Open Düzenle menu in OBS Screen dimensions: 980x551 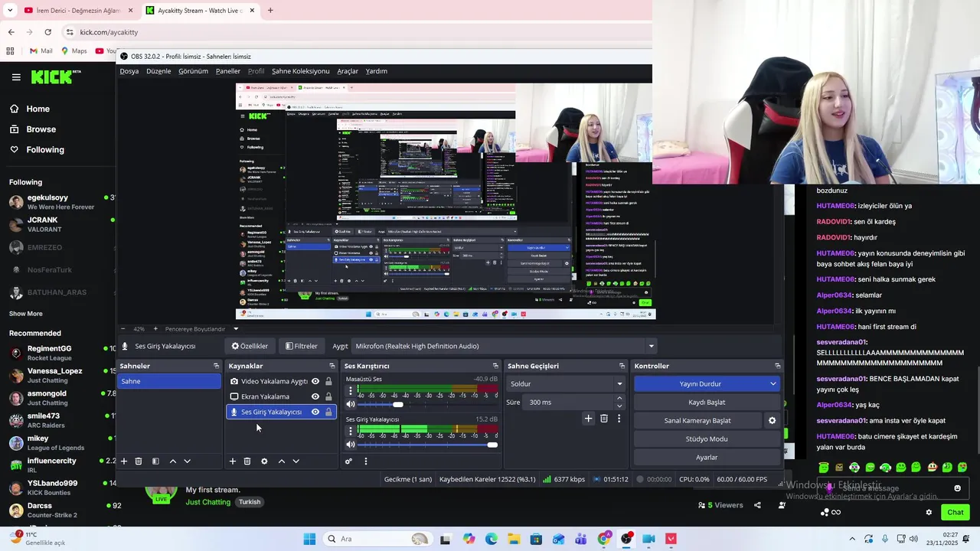point(158,71)
